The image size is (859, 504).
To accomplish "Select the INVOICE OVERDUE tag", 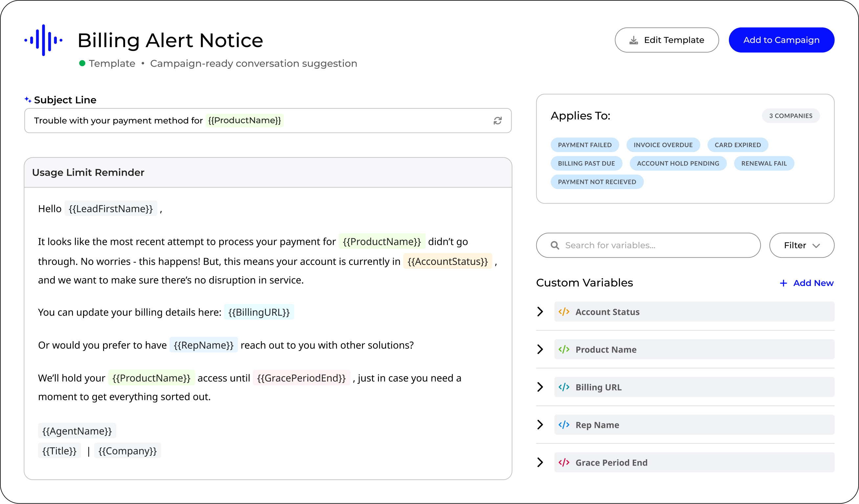I will click(x=663, y=145).
